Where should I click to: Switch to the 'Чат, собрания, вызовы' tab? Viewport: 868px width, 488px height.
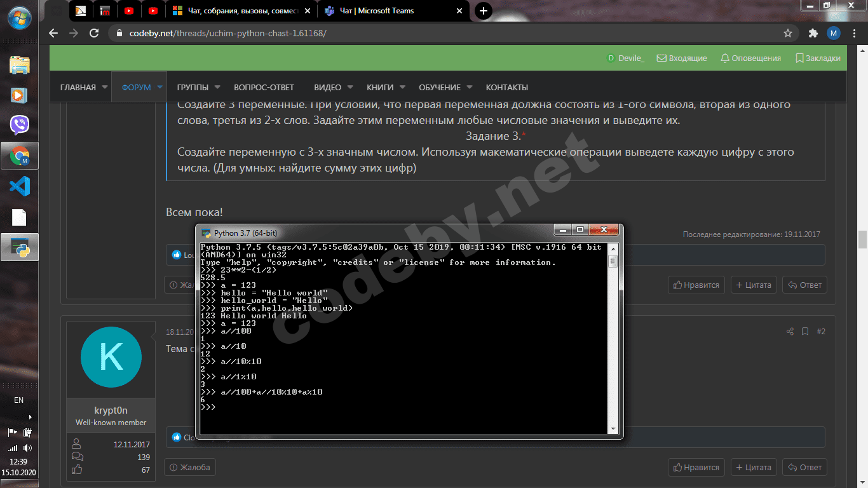242,11
